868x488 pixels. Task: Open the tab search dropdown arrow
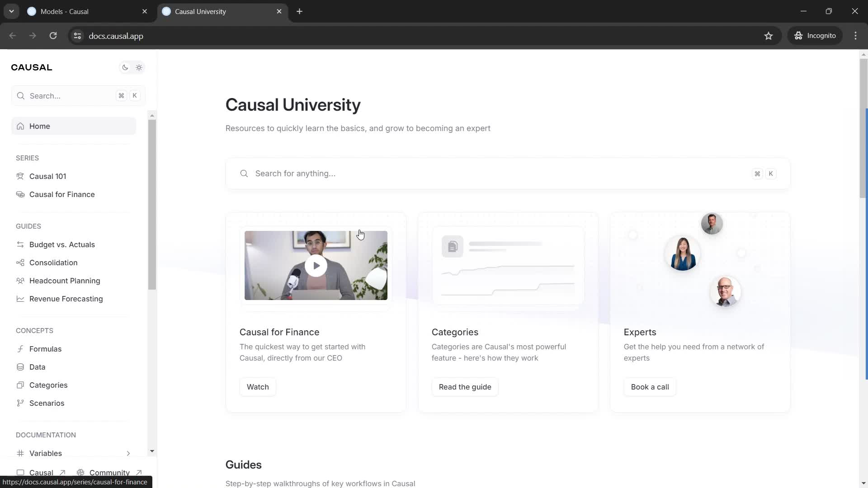point(11,11)
